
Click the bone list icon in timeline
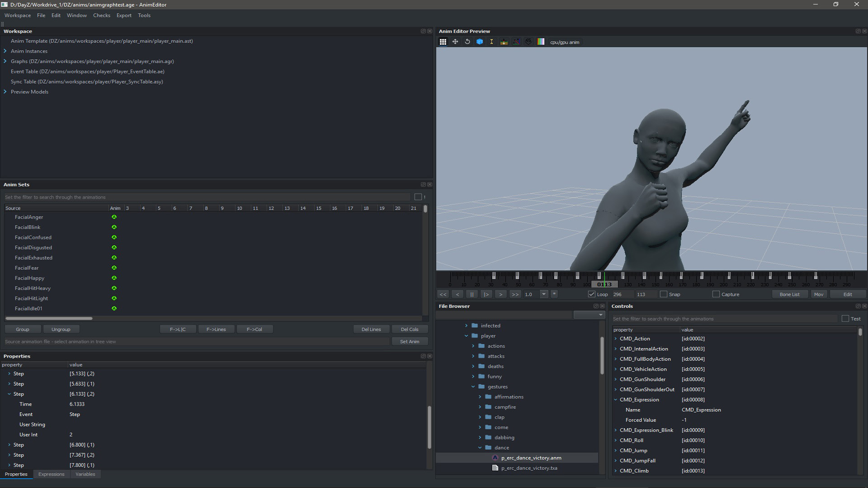[789, 294]
